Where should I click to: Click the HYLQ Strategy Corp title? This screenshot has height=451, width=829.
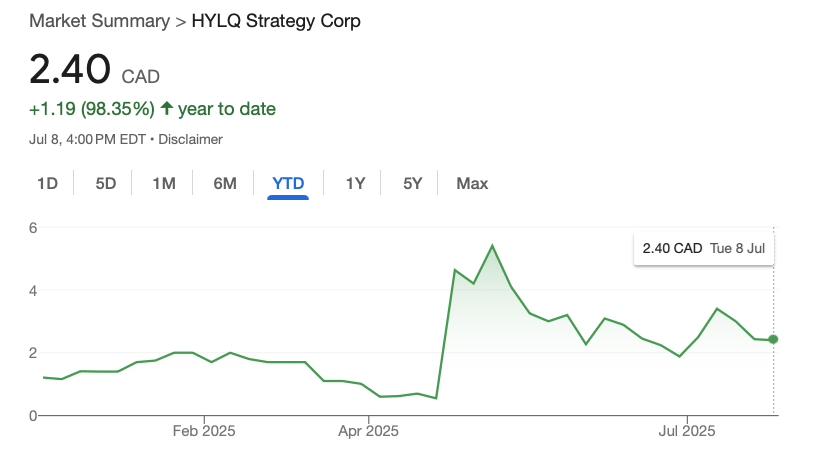[276, 21]
